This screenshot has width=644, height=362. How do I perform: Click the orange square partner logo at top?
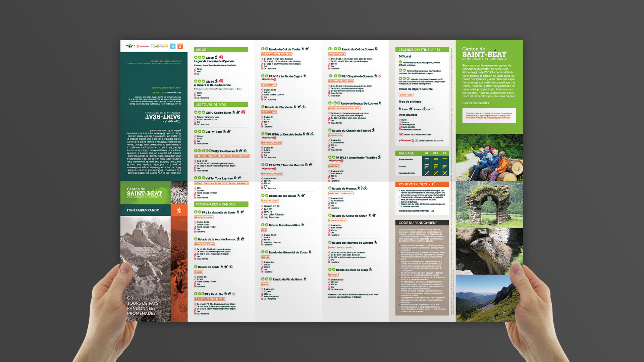coord(180,46)
